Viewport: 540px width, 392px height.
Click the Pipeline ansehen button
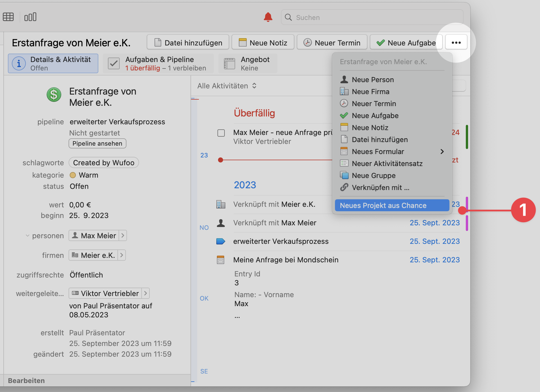97,143
